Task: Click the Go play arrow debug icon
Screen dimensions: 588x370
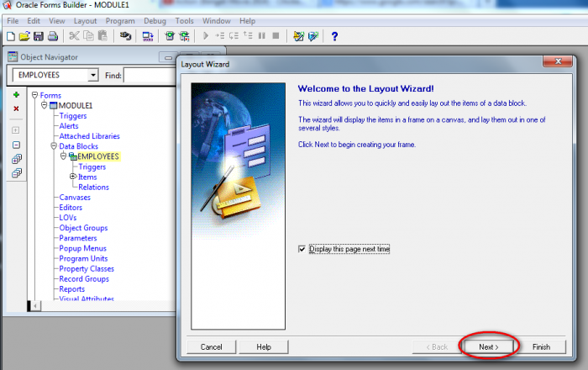Action: coord(206,35)
